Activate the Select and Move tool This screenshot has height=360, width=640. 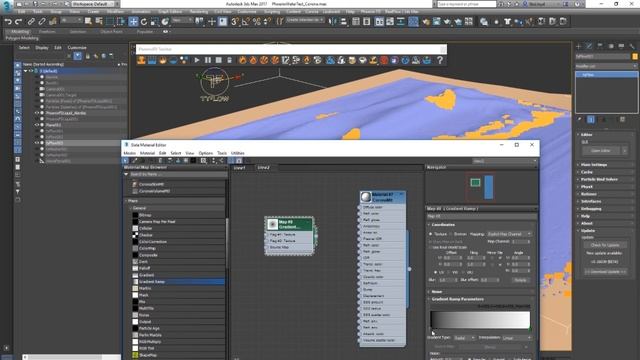point(133,22)
